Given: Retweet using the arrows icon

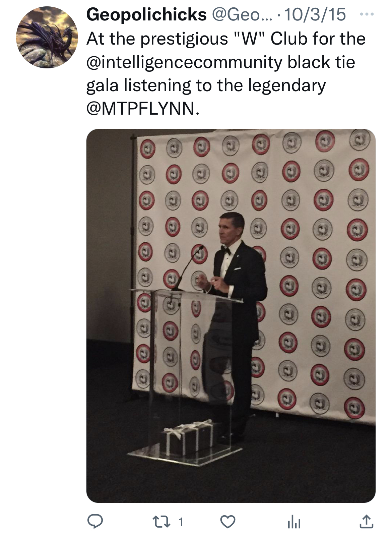Looking at the screenshot, I should click(x=162, y=522).
